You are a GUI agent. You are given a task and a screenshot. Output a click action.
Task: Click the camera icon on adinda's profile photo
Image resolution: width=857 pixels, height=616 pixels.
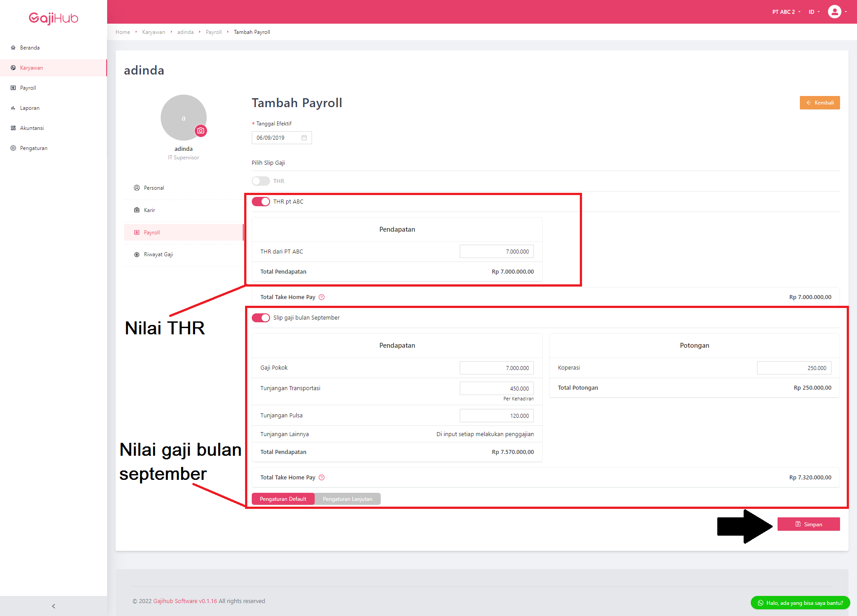[x=201, y=131]
